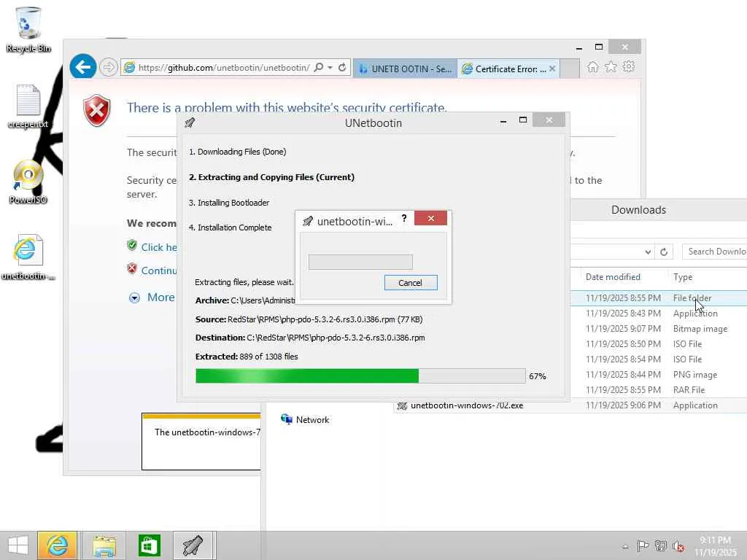Switch to the UNETB OOTIN tab
Image resolution: width=747 pixels, height=560 pixels.
pyautogui.click(x=405, y=69)
